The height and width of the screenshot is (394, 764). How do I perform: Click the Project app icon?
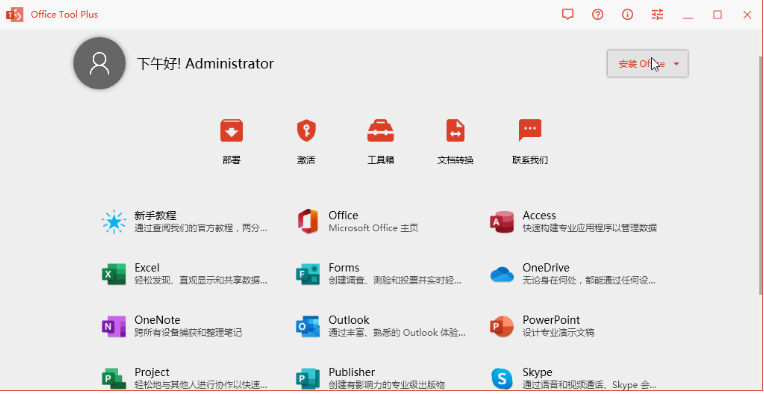(x=114, y=378)
